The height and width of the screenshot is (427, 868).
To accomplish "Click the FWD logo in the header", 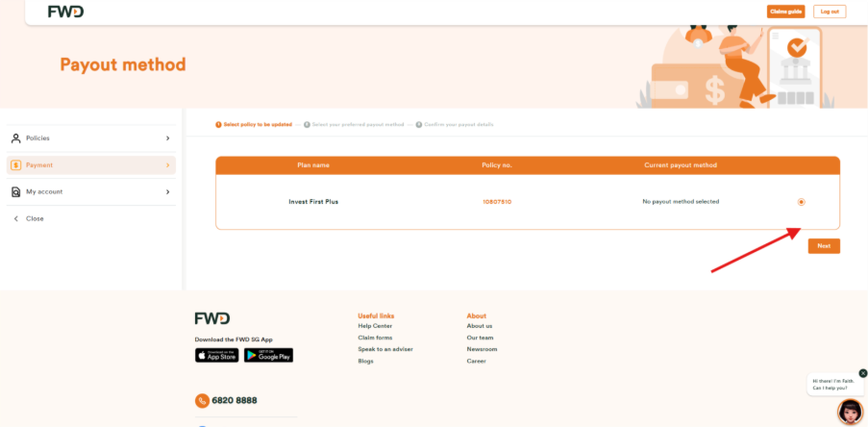I will coord(66,12).
